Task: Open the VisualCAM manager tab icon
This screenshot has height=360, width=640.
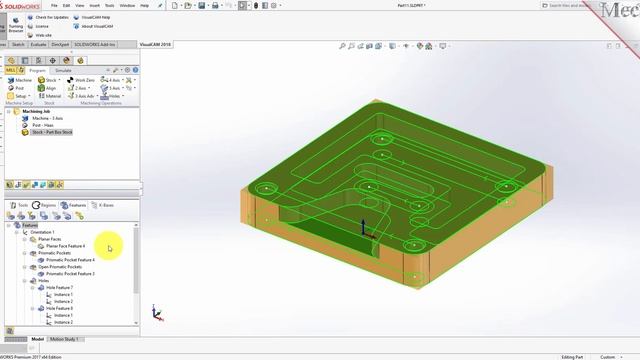Action: pyautogui.click(x=80, y=60)
